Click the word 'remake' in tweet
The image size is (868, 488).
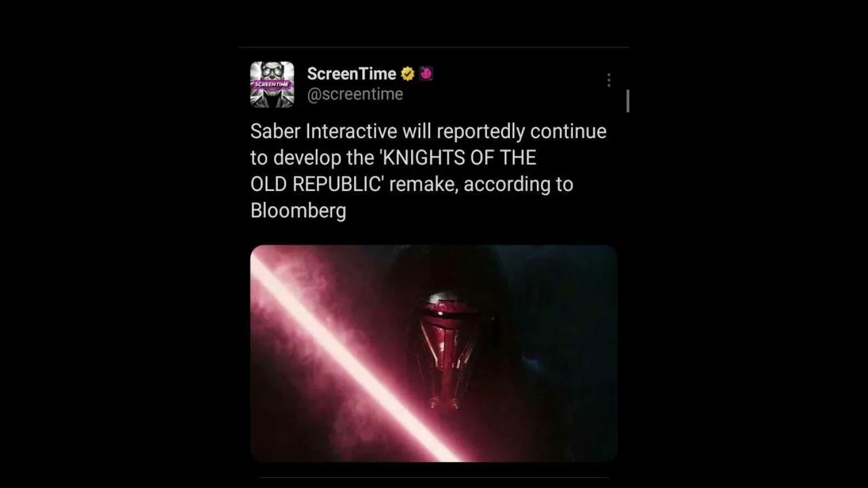423,184
